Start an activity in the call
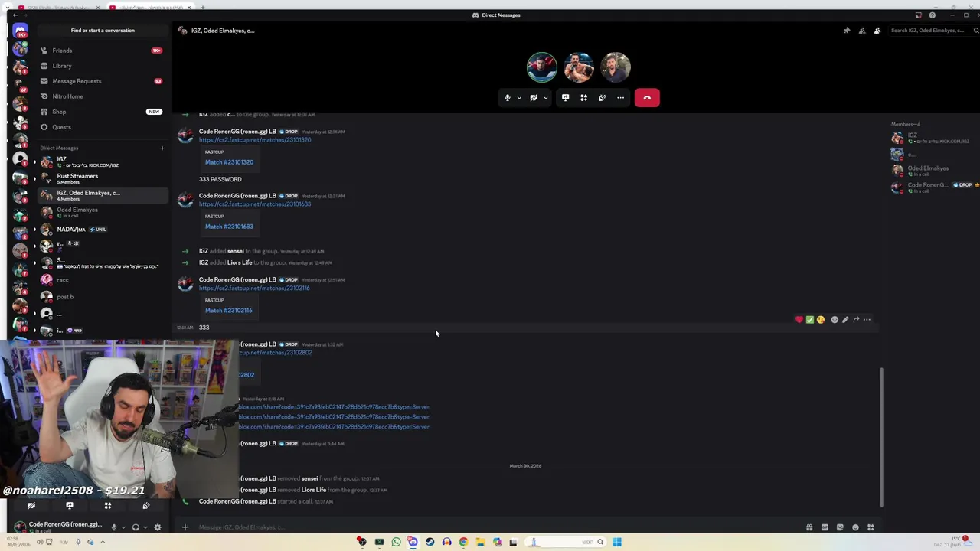 point(583,98)
